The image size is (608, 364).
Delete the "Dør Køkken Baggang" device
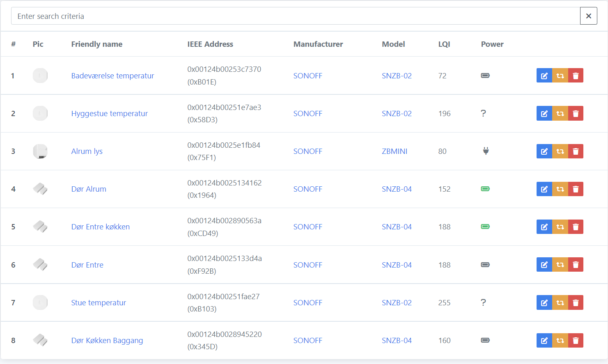pyautogui.click(x=576, y=340)
